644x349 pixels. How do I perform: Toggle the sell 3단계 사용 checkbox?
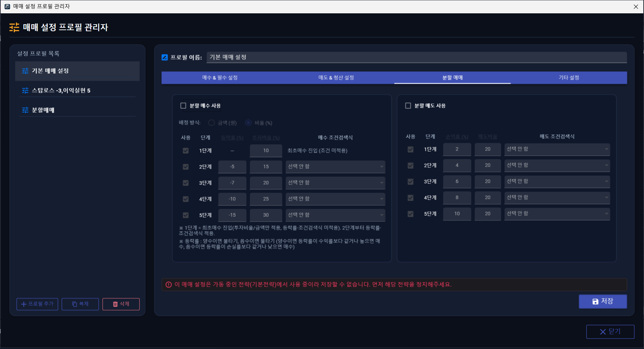(x=410, y=181)
